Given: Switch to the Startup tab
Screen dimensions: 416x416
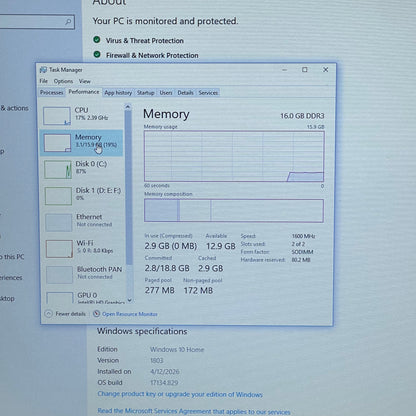Looking at the screenshot, I should (146, 93).
